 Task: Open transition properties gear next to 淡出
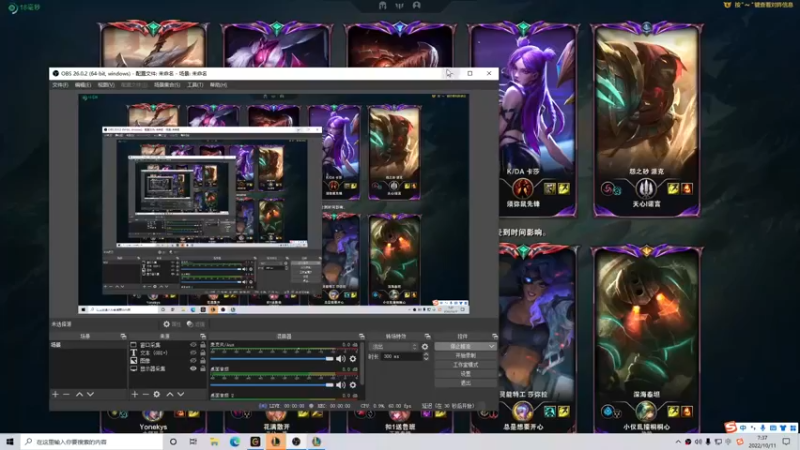point(425,346)
